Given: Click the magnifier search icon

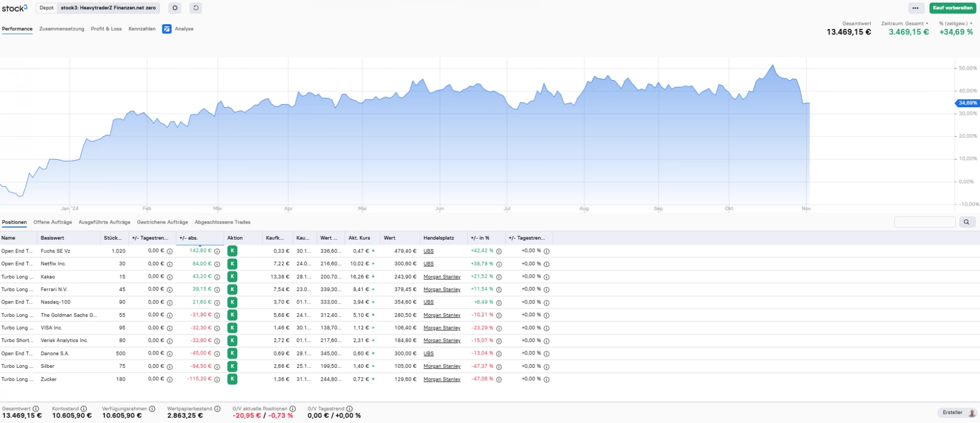Looking at the screenshot, I should pyautogui.click(x=966, y=222).
